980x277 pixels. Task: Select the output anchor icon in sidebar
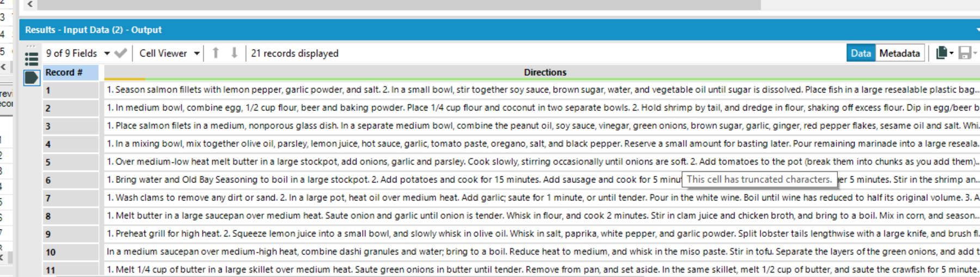(x=32, y=77)
